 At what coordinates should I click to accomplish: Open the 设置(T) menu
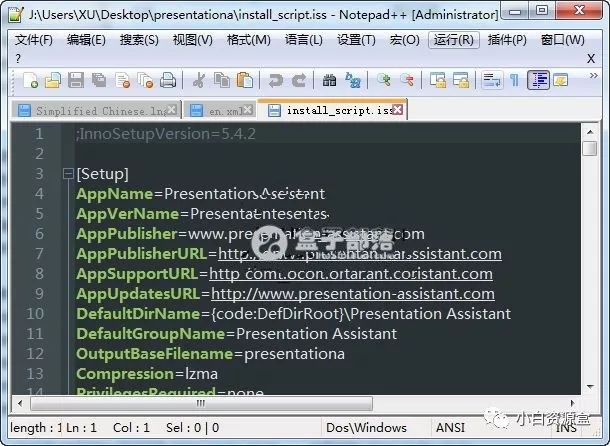356,40
